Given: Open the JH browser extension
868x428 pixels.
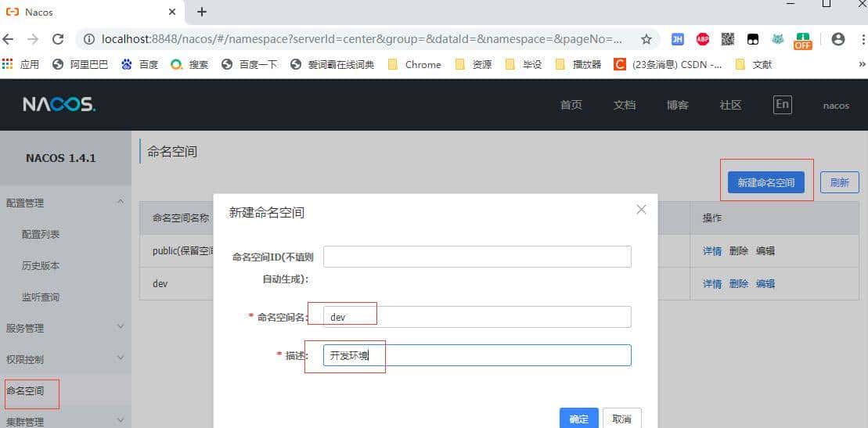Looking at the screenshot, I should 678,39.
